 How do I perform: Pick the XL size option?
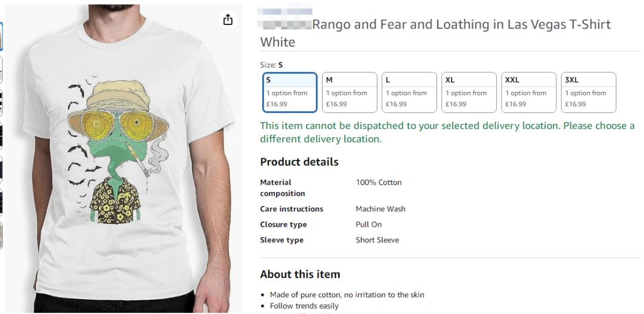point(469,93)
